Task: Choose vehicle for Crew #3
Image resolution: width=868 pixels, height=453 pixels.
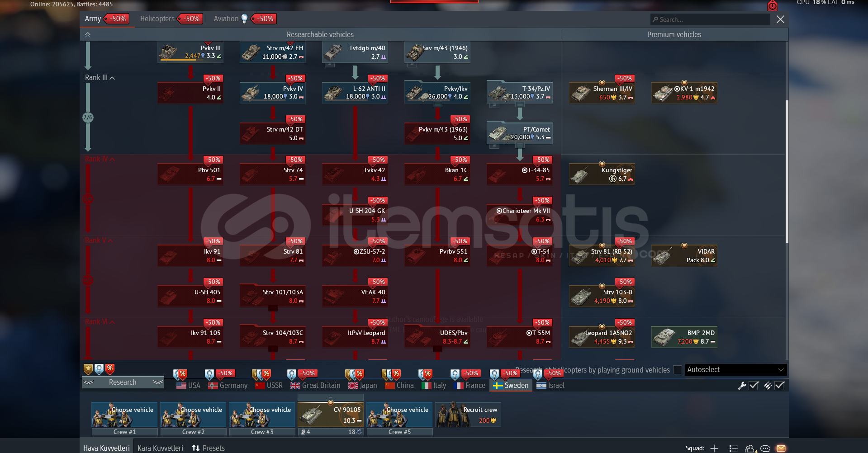Action: click(262, 415)
